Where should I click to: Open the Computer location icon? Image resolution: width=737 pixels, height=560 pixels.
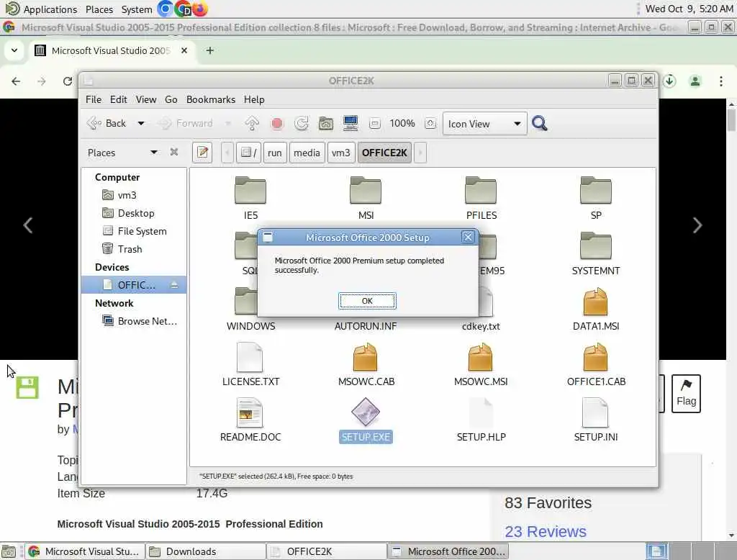tap(351, 123)
